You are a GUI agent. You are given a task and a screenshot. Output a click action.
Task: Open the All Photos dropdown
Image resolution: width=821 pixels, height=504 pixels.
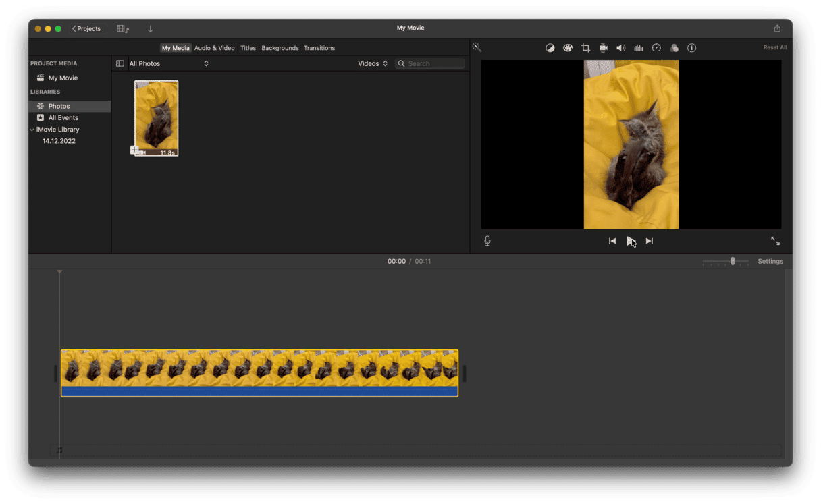169,63
